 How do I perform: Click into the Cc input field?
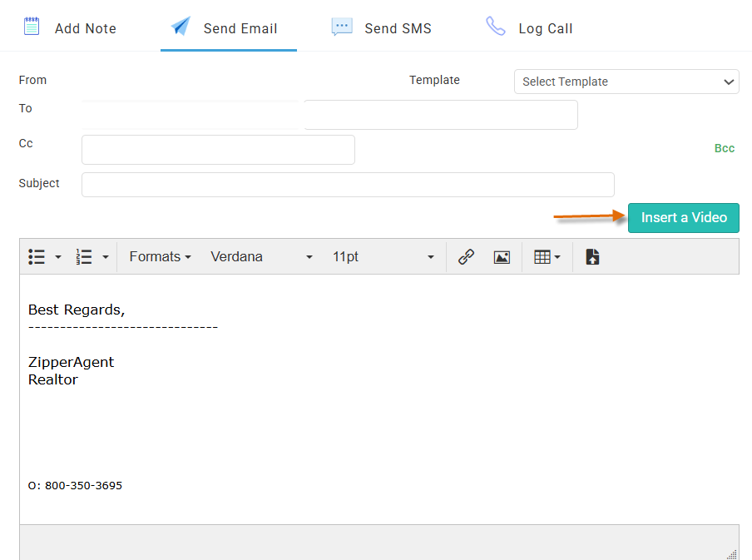click(x=218, y=150)
